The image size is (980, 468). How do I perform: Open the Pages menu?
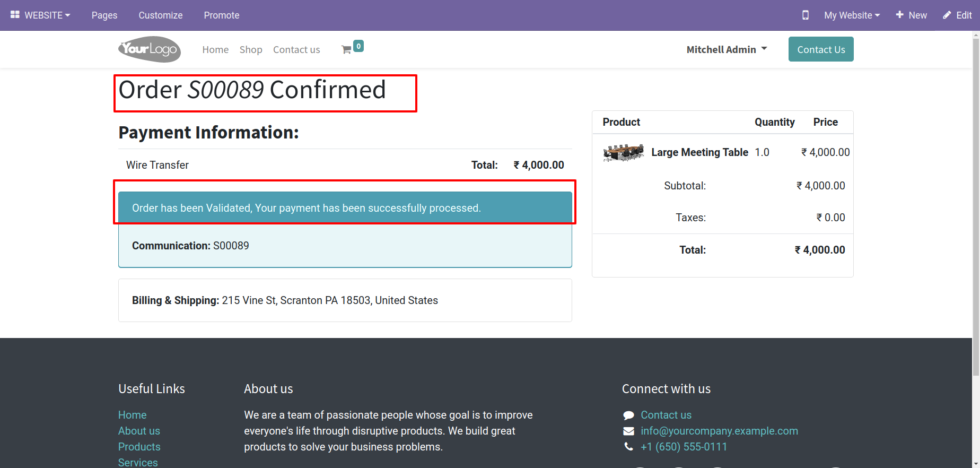104,15
